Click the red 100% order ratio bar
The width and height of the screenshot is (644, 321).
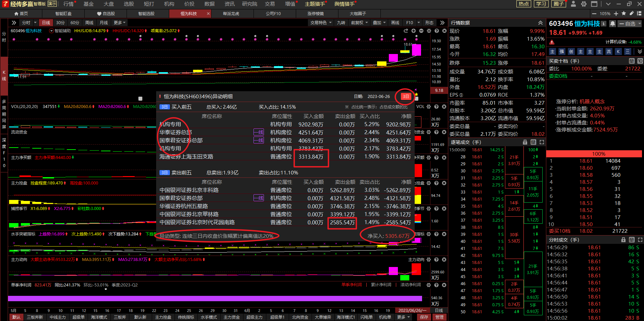(594, 154)
